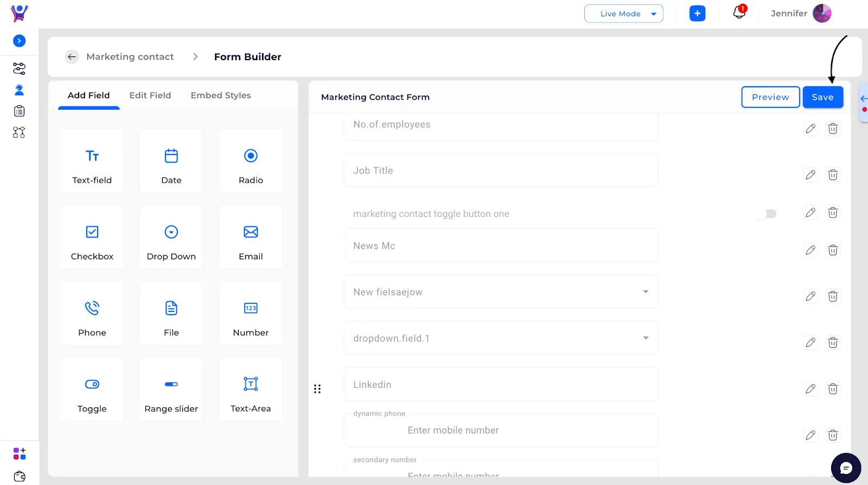The width and height of the screenshot is (868, 485).
Task: Open the wallet sidebar icon
Action: click(x=19, y=476)
